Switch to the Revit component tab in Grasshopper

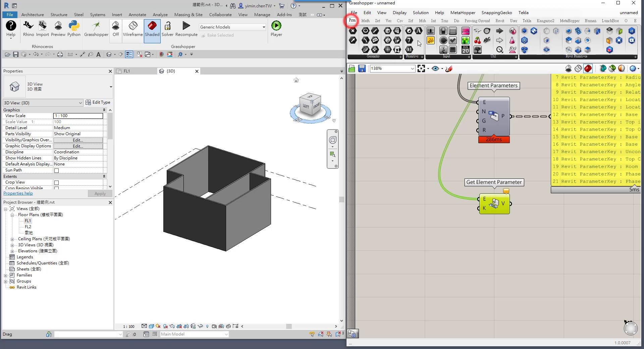(x=500, y=21)
